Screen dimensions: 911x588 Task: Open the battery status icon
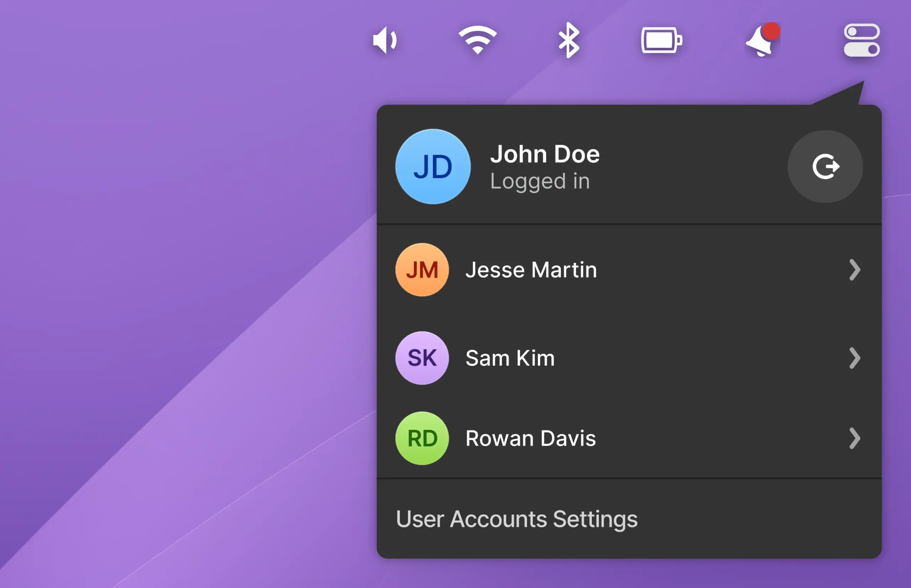[661, 40]
